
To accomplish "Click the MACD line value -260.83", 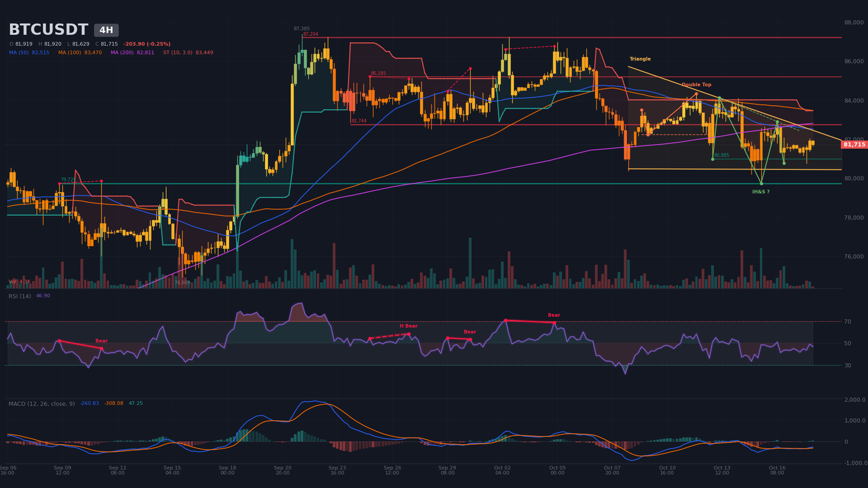I will coord(90,403).
